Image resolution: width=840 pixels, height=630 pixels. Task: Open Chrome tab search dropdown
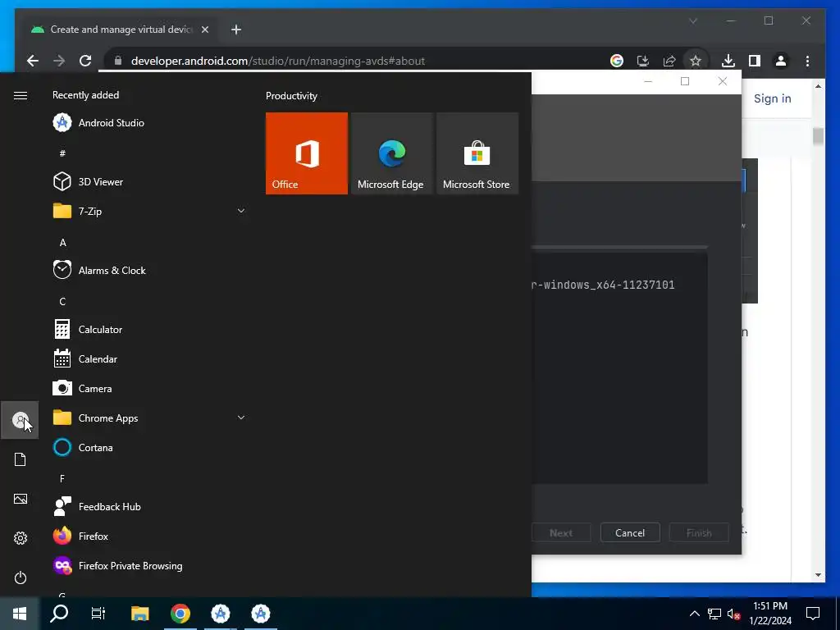click(x=692, y=21)
